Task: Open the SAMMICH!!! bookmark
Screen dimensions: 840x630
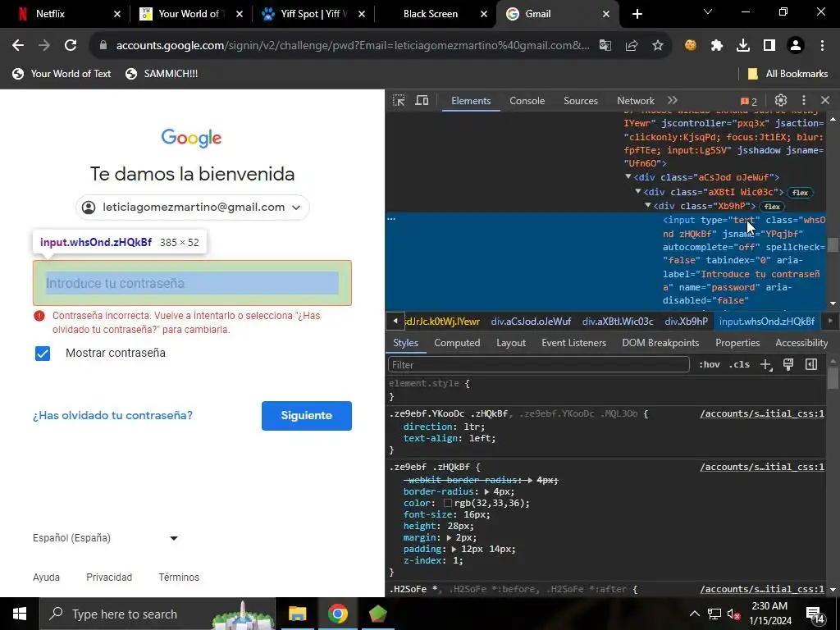Action: coord(162,74)
